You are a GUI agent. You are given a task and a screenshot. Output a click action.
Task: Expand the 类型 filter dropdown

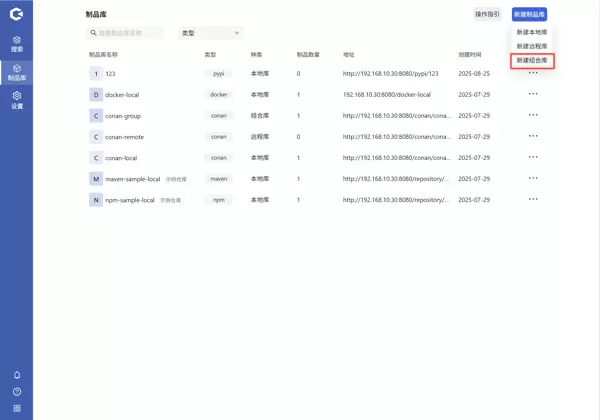210,33
